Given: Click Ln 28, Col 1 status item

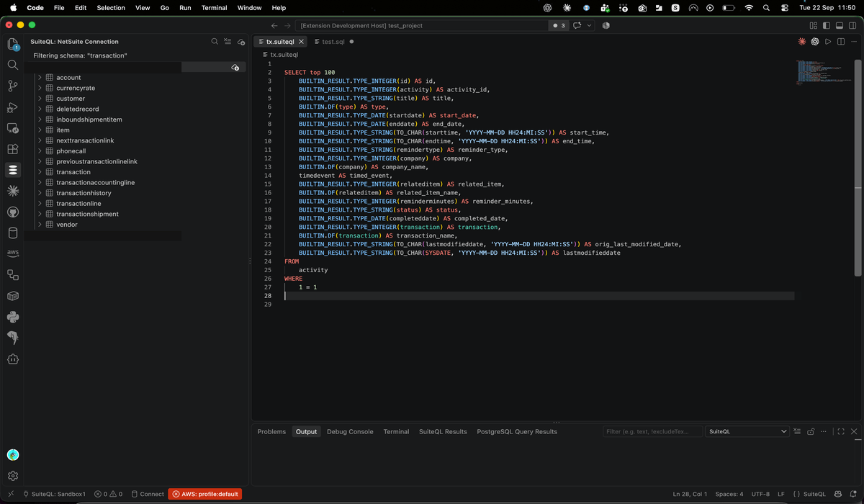Looking at the screenshot, I should [x=690, y=494].
